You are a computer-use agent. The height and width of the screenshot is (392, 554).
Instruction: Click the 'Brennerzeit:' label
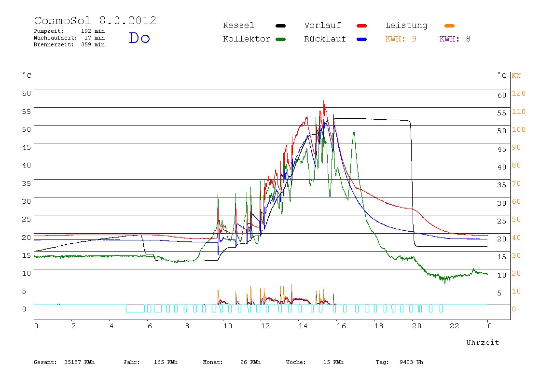point(54,44)
